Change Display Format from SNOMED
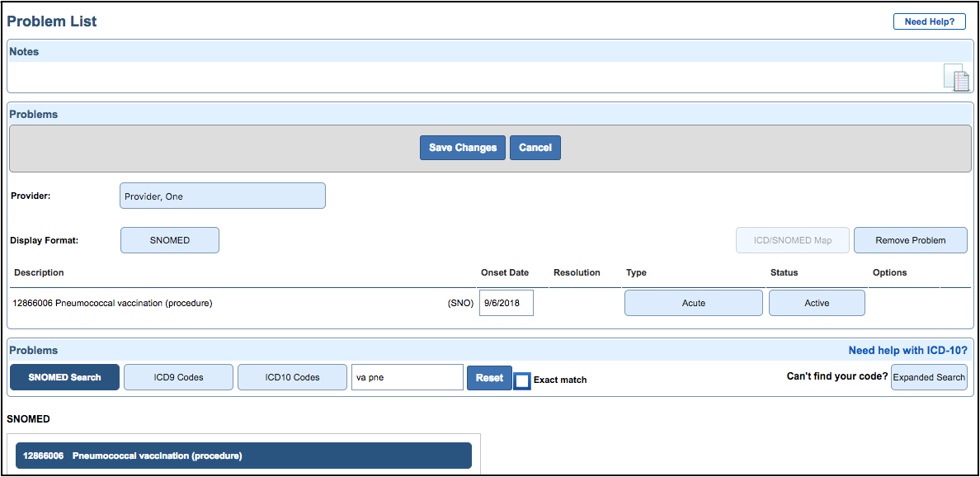 (x=169, y=239)
